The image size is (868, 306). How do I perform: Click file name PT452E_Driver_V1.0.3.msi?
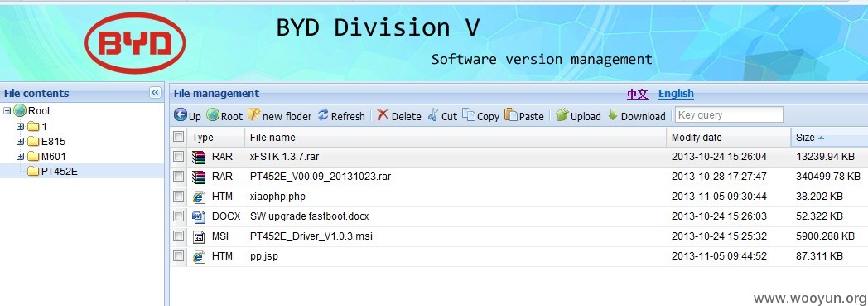click(x=311, y=236)
